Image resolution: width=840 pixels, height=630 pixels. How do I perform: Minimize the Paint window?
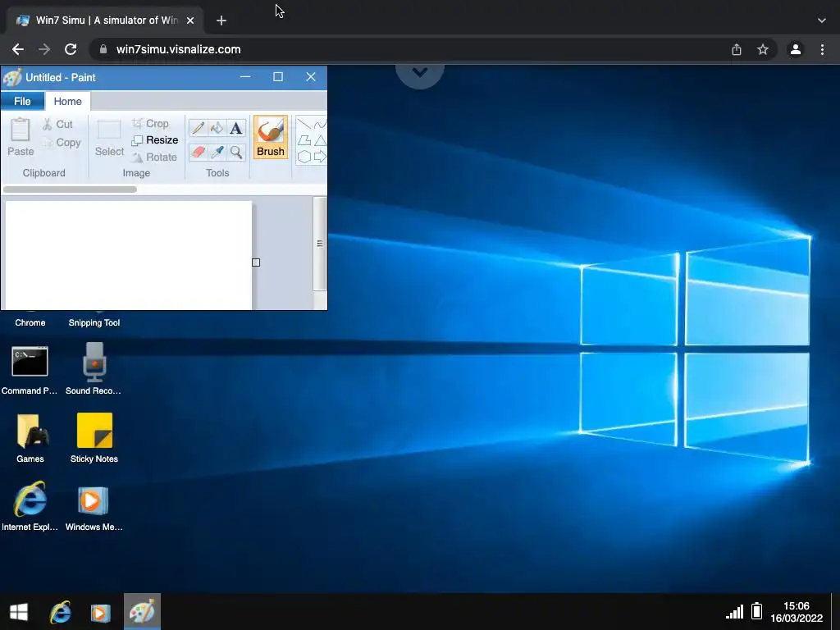click(245, 77)
